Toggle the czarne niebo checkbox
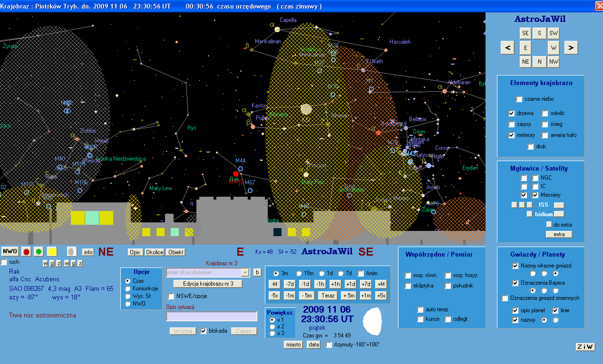603x364 pixels. [519, 99]
